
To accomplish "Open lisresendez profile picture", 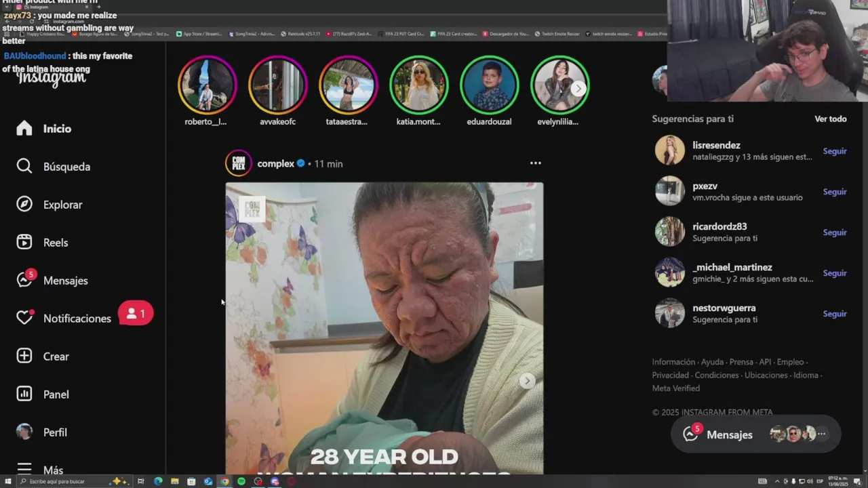I will click(x=670, y=150).
